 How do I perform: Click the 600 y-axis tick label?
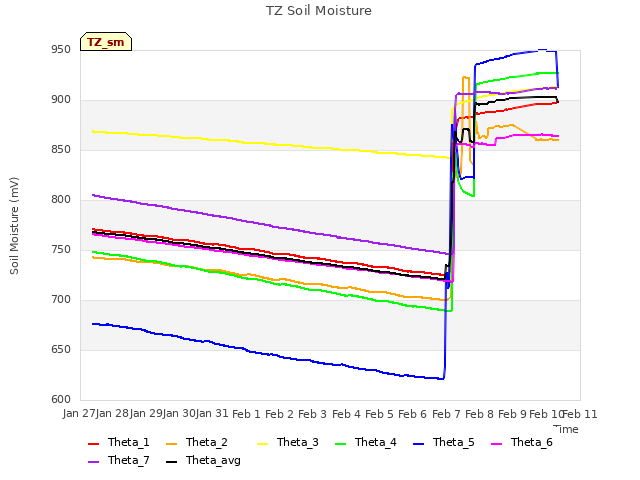(61, 400)
